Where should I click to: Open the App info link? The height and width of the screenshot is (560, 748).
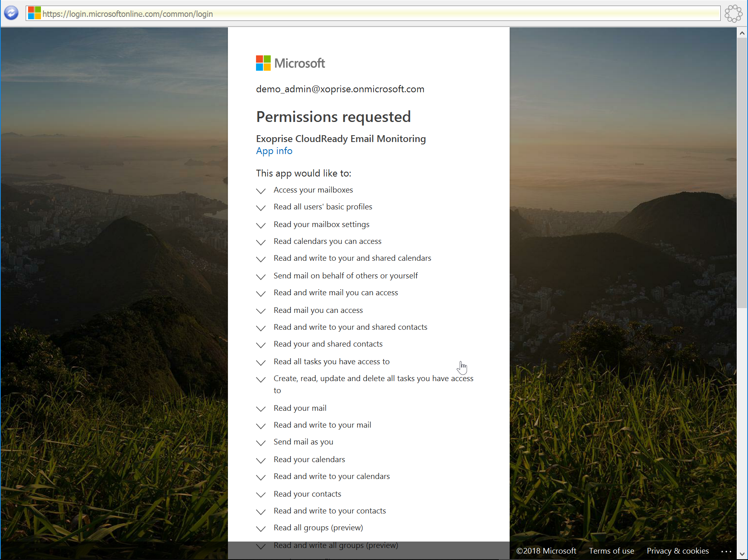click(x=274, y=151)
